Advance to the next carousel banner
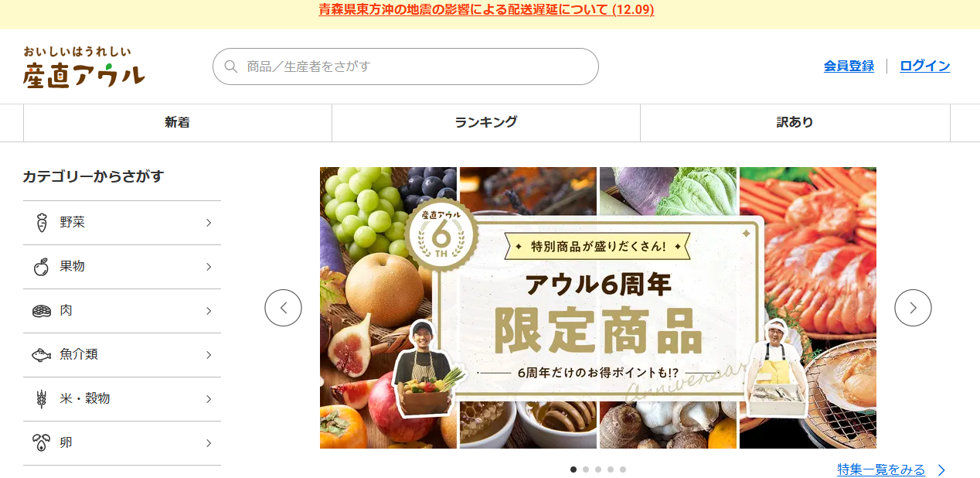Viewport: 980px width, 478px height. click(913, 308)
